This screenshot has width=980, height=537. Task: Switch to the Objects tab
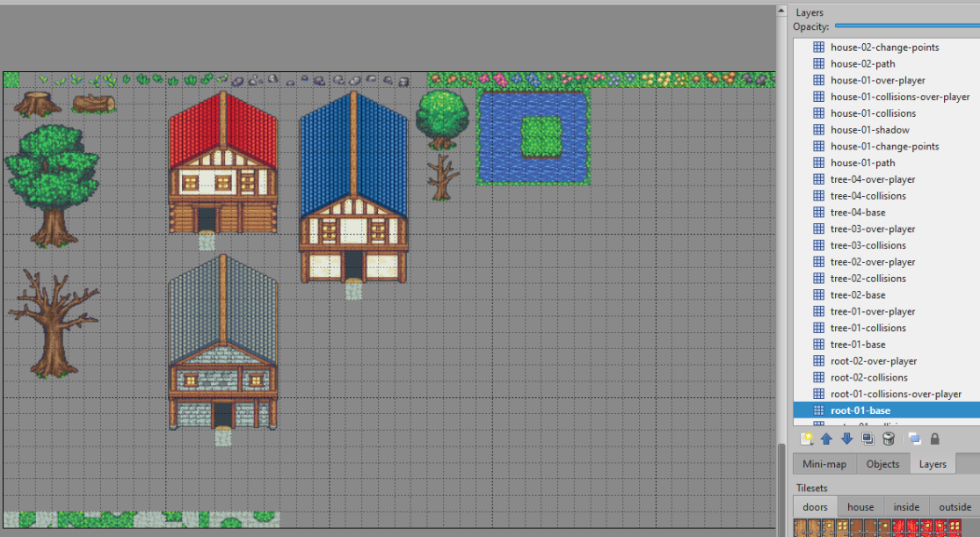882,464
